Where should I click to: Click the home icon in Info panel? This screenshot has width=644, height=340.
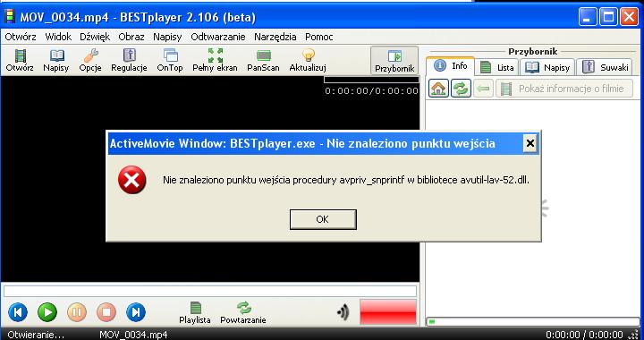coord(438,89)
